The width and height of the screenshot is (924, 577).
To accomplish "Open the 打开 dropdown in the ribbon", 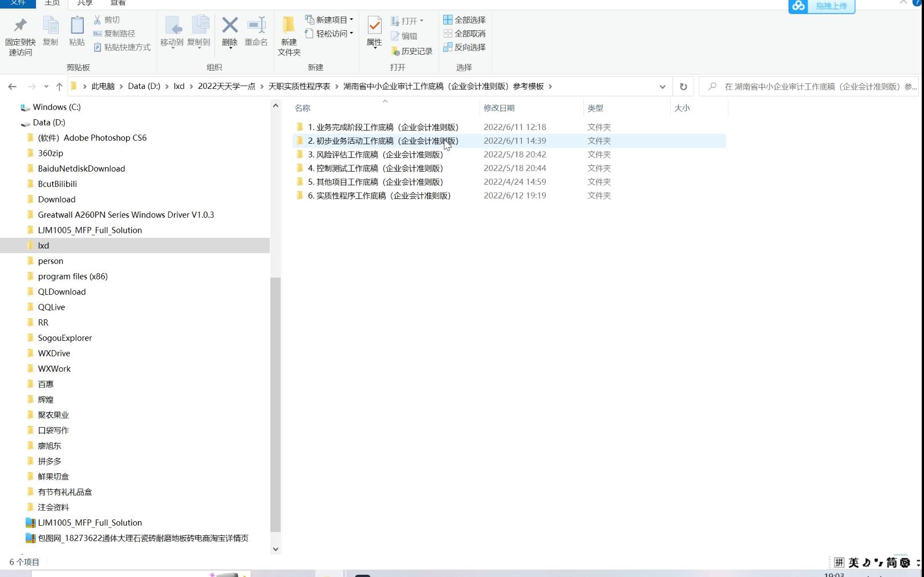I will (407, 21).
